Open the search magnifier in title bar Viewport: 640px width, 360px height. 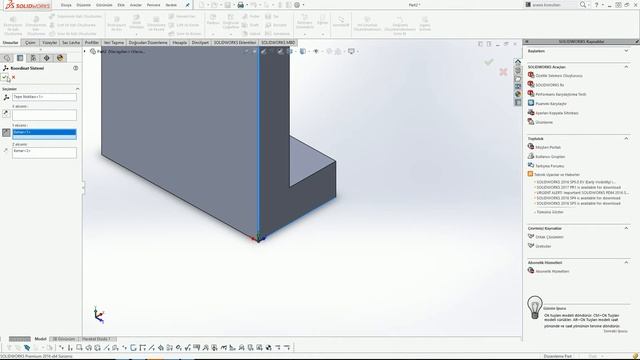click(583, 5)
